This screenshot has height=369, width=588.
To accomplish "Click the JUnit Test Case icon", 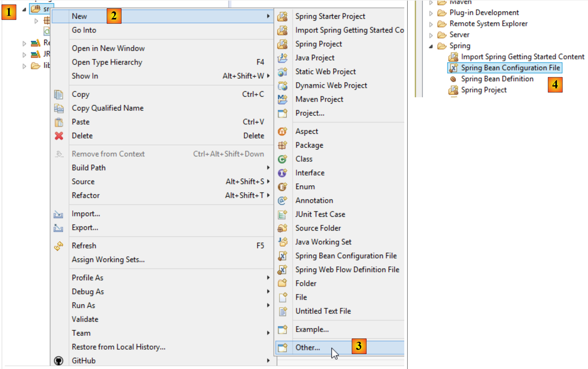I will click(282, 214).
